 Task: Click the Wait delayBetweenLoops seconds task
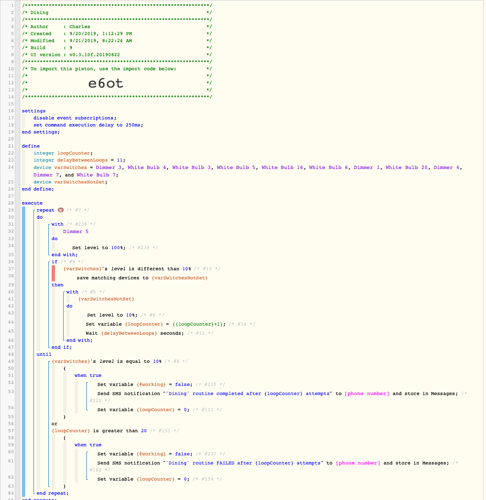click(135, 333)
